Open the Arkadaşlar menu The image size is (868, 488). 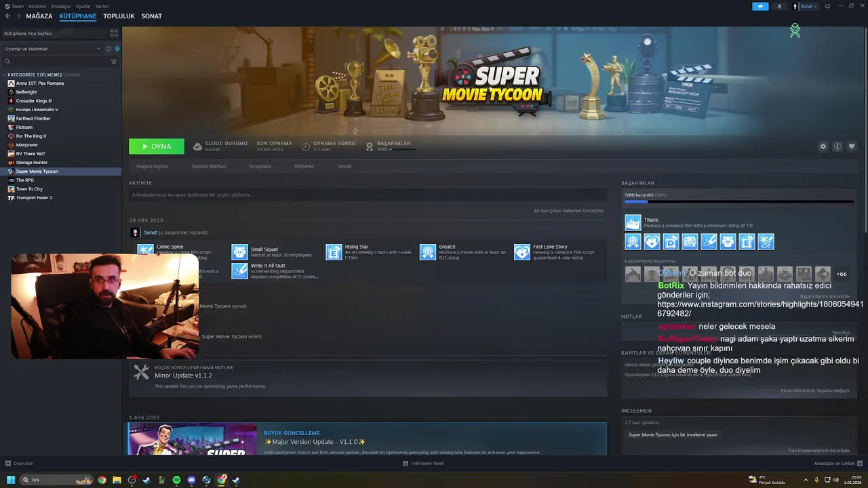(x=60, y=6)
